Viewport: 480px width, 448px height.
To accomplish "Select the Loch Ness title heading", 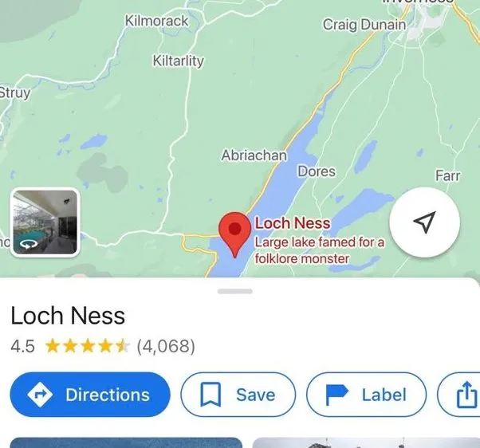I will click(68, 316).
